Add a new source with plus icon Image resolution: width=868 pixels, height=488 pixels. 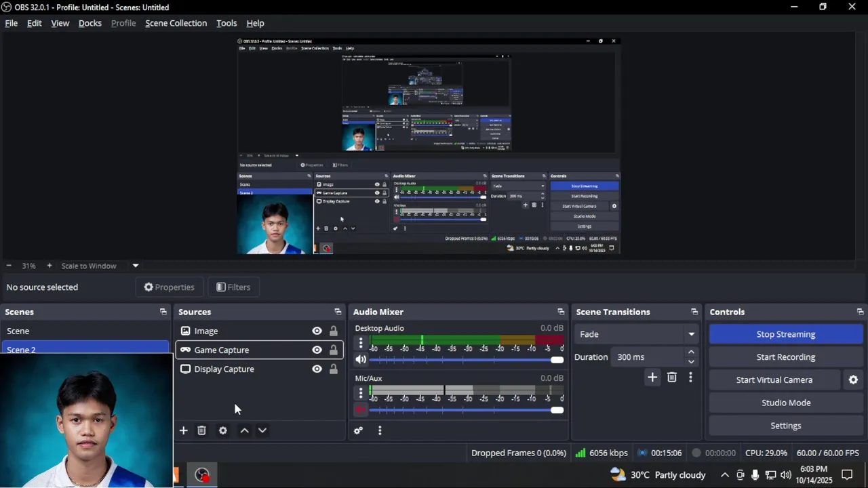click(x=183, y=430)
